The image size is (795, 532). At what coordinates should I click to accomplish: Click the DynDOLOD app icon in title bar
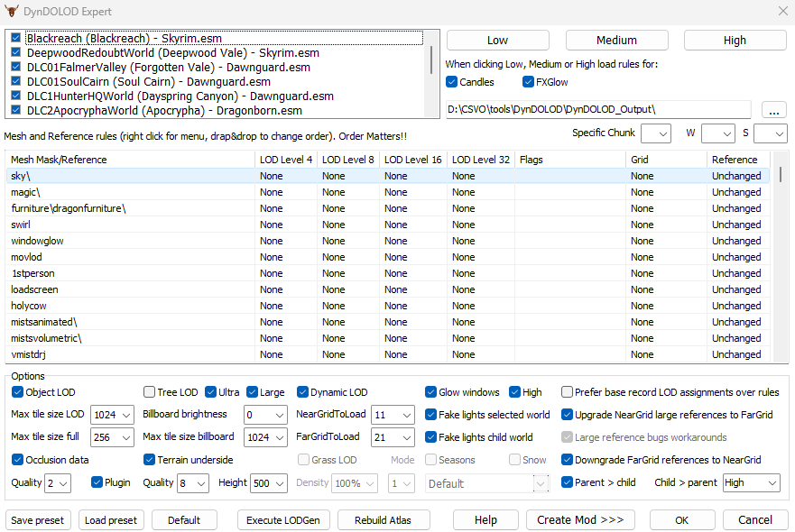(x=11, y=11)
